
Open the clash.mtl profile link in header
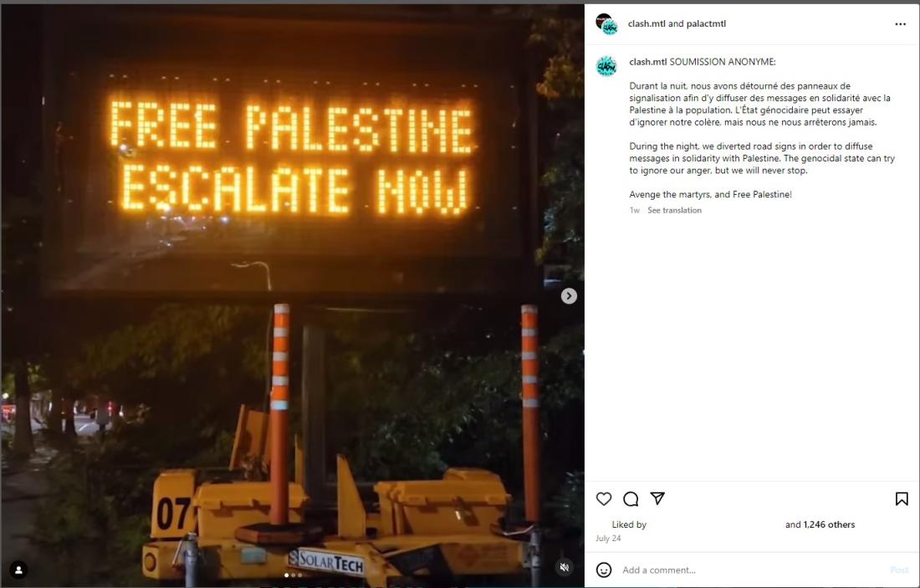647,24
